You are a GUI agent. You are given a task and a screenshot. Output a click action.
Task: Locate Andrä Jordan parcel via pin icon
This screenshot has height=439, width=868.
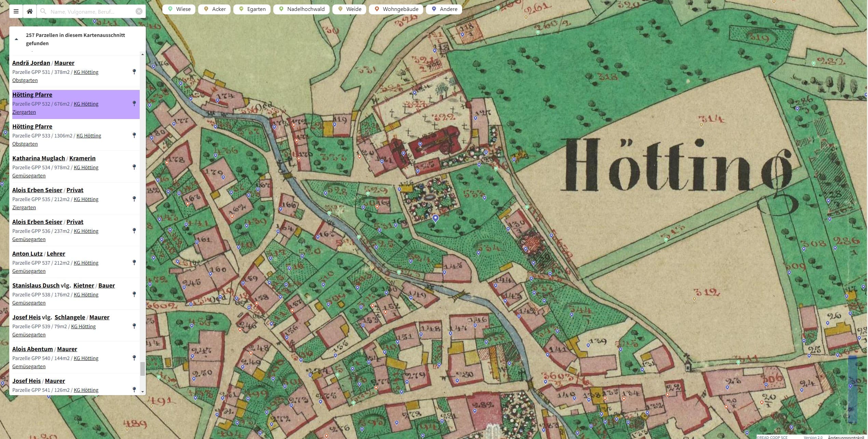coord(134,71)
